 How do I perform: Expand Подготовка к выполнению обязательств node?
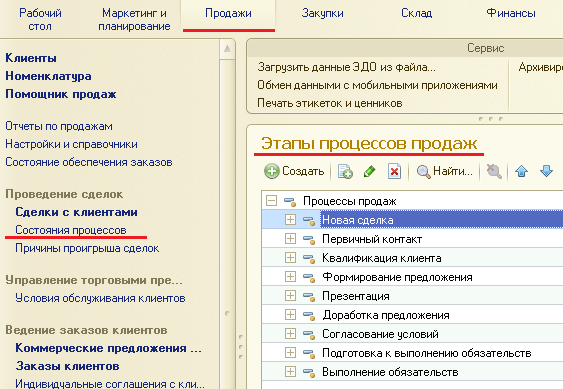pyautogui.click(x=290, y=353)
